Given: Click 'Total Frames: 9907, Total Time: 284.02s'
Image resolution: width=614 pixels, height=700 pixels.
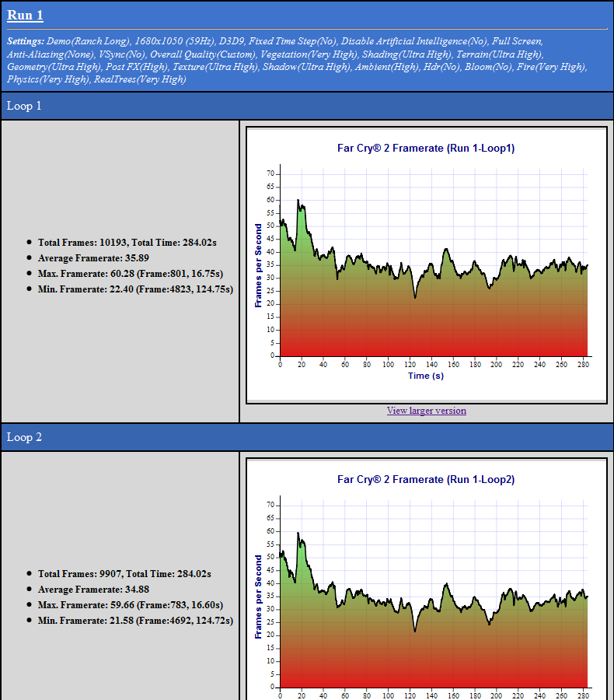Looking at the screenshot, I should point(124,574).
